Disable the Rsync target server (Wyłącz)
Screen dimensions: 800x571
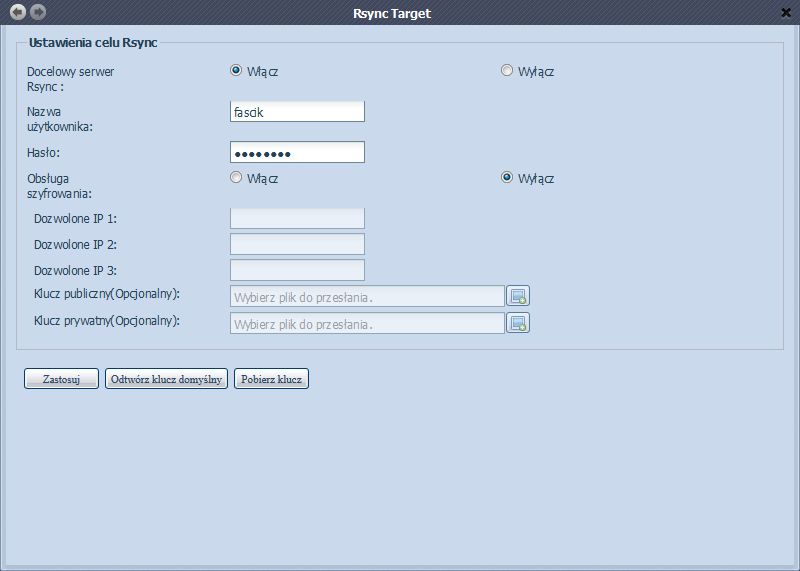[507, 70]
